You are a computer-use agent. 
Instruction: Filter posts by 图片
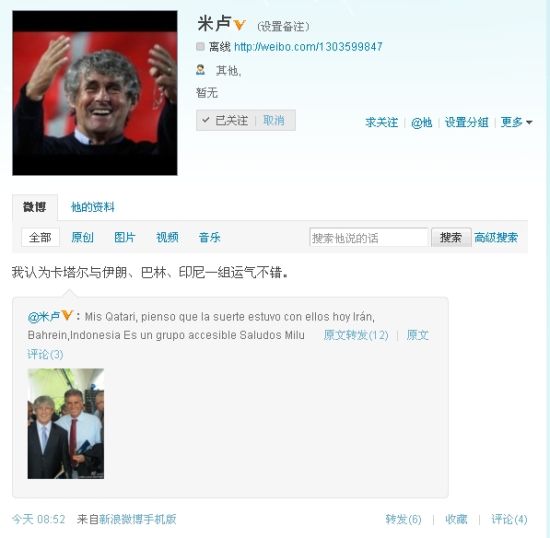[125, 237]
